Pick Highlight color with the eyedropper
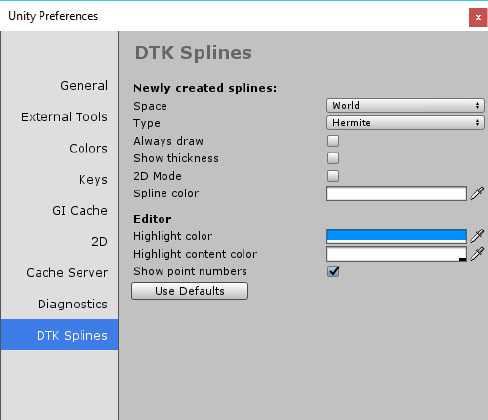Screen dimensions: 488x420 477,236
